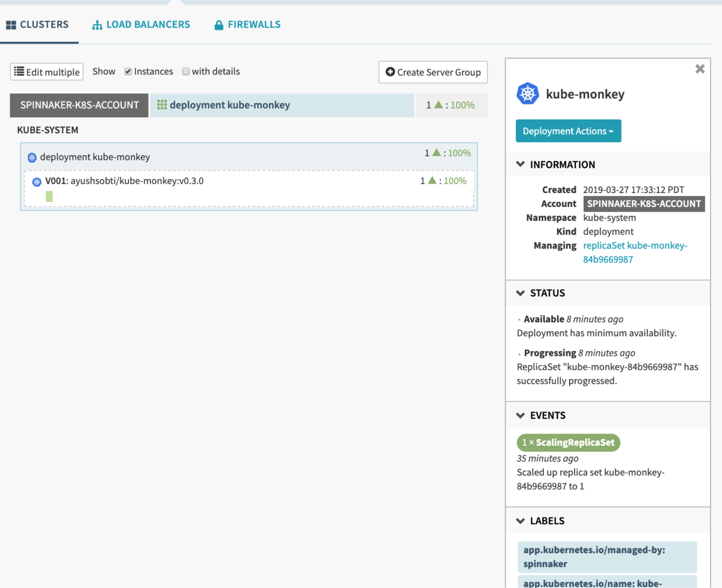
Task: Click the Clusters grid icon
Action: (11, 25)
